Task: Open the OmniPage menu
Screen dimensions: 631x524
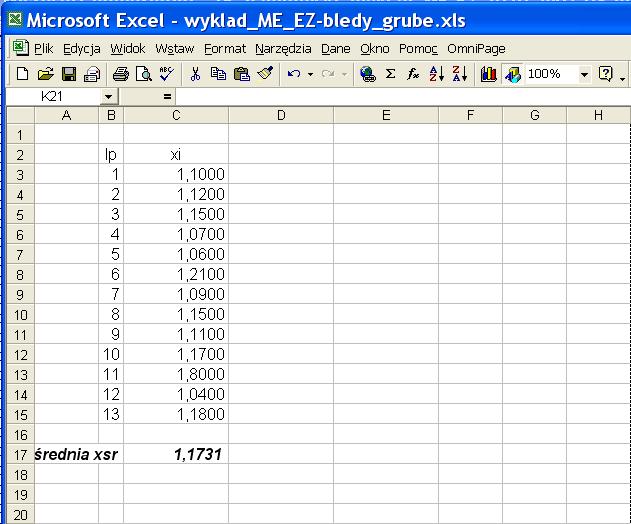Action: 476,49
